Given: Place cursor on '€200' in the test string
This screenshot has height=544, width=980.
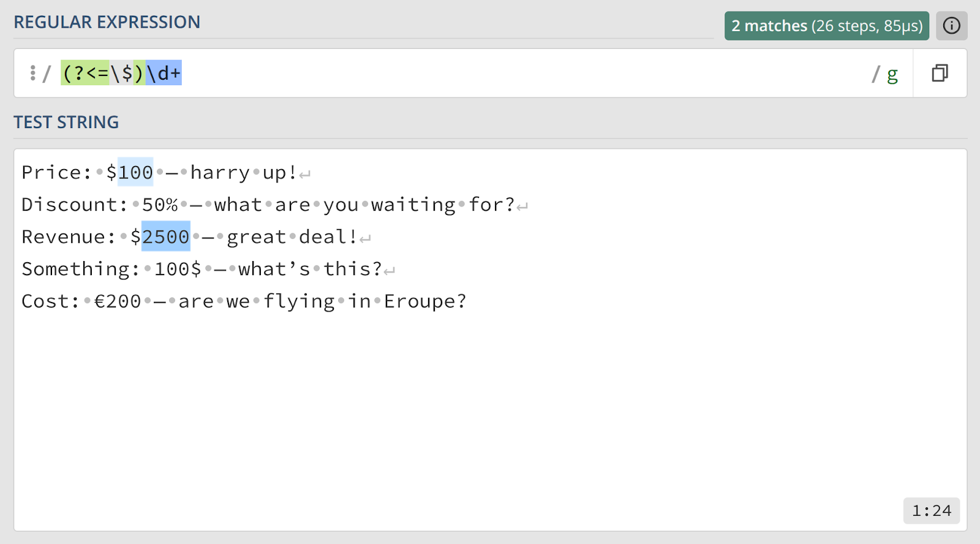Looking at the screenshot, I should (x=118, y=301).
